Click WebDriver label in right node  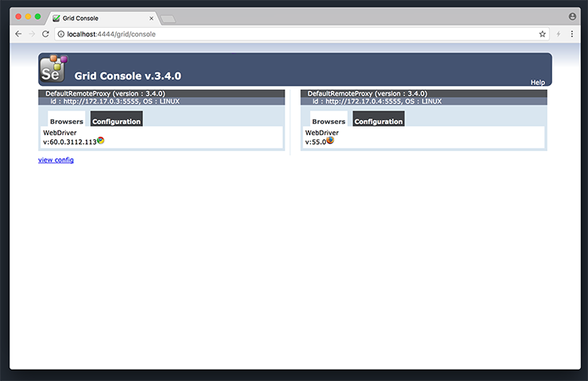pyautogui.click(x=322, y=133)
